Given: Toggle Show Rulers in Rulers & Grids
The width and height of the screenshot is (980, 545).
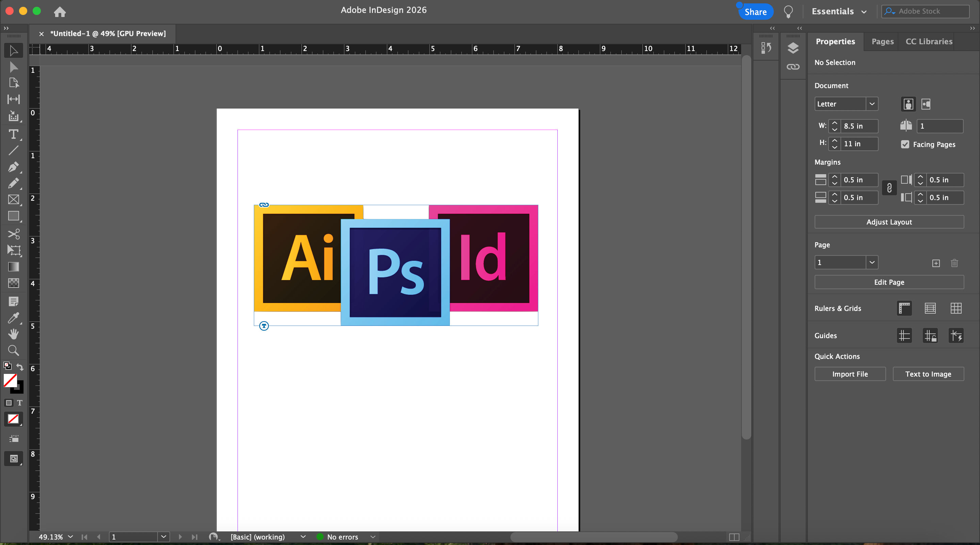Looking at the screenshot, I should tap(904, 308).
